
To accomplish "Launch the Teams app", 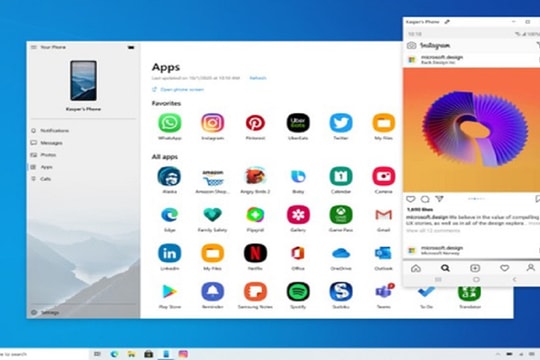I will pos(384,291).
